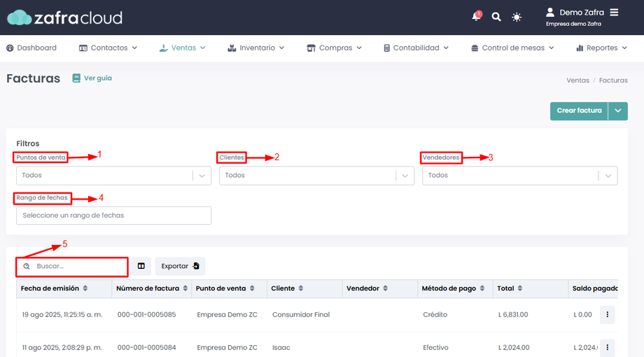Click the user profile avatar icon
The image size is (644, 357).
coord(550,13)
